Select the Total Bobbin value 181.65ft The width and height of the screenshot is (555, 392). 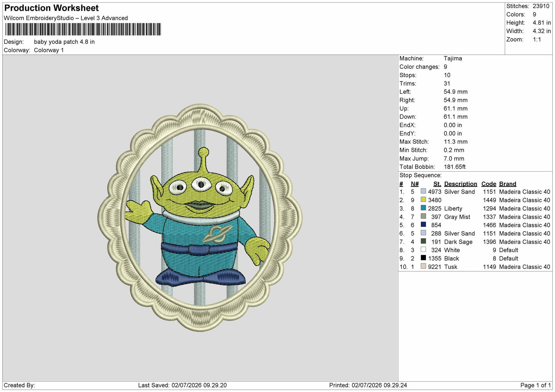click(x=455, y=167)
